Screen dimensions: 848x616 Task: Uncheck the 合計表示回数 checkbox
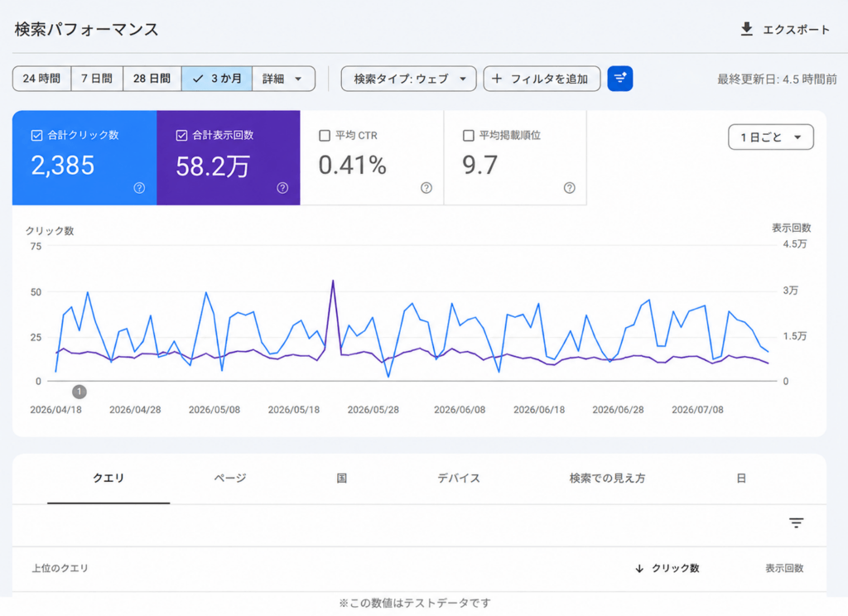coord(181,135)
